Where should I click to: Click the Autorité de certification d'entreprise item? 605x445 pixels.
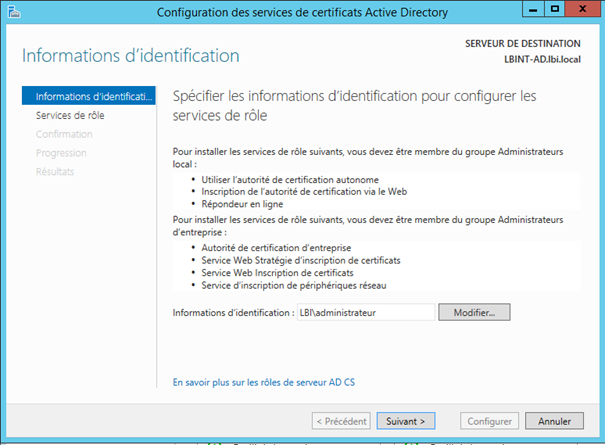pyautogui.click(x=277, y=247)
